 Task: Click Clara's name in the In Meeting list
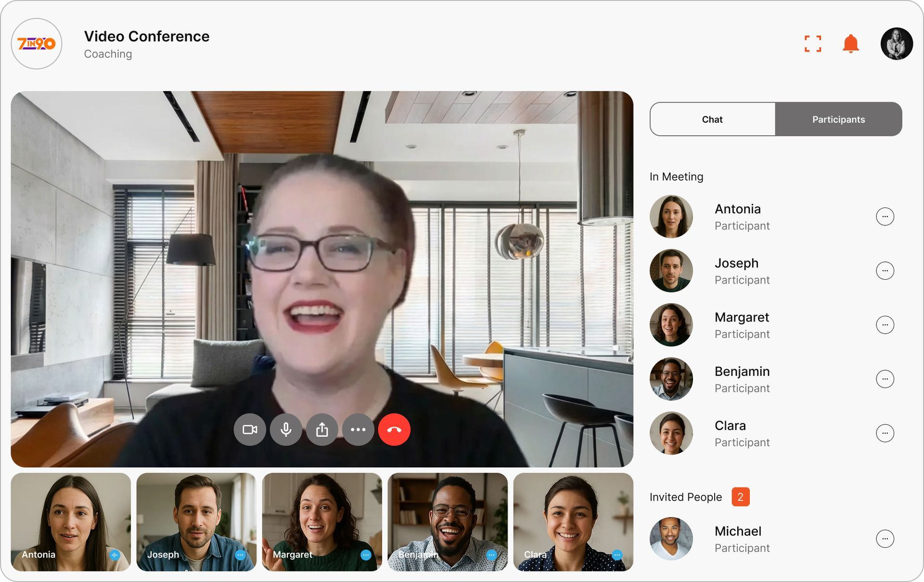pos(730,425)
